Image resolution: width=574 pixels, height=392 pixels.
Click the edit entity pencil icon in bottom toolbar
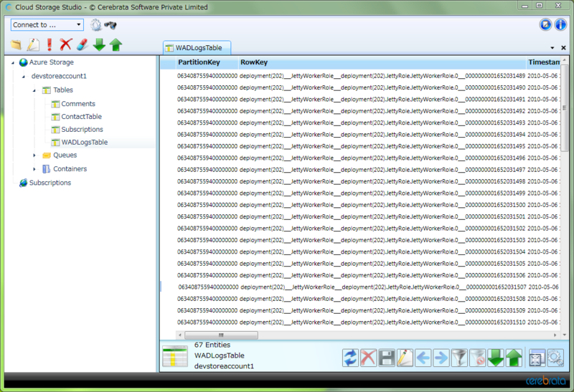(x=405, y=358)
